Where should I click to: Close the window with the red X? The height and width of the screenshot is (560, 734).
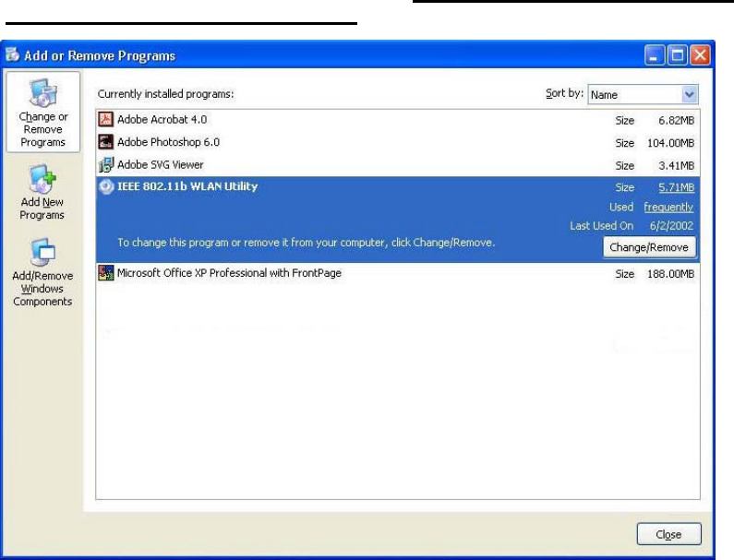pos(700,55)
